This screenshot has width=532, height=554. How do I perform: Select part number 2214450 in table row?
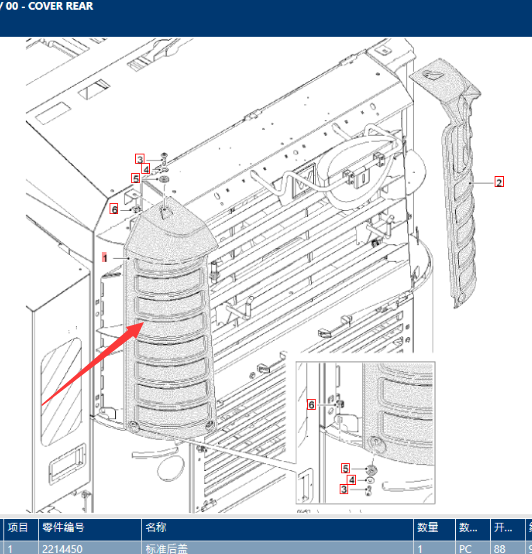click(62, 549)
